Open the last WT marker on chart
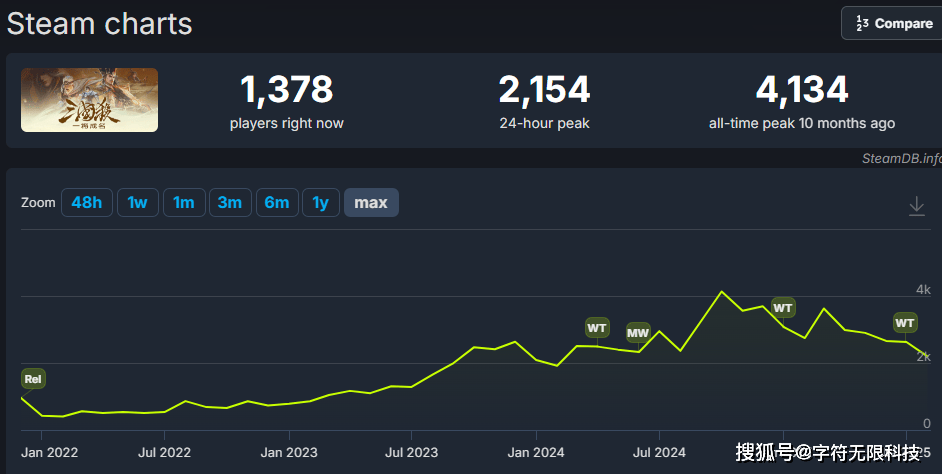Image resolution: width=942 pixels, height=474 pixels. click(904, 322)
